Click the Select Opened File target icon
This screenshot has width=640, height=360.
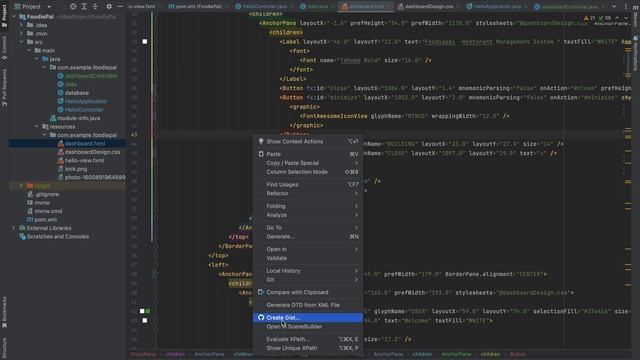click(73, 7)
